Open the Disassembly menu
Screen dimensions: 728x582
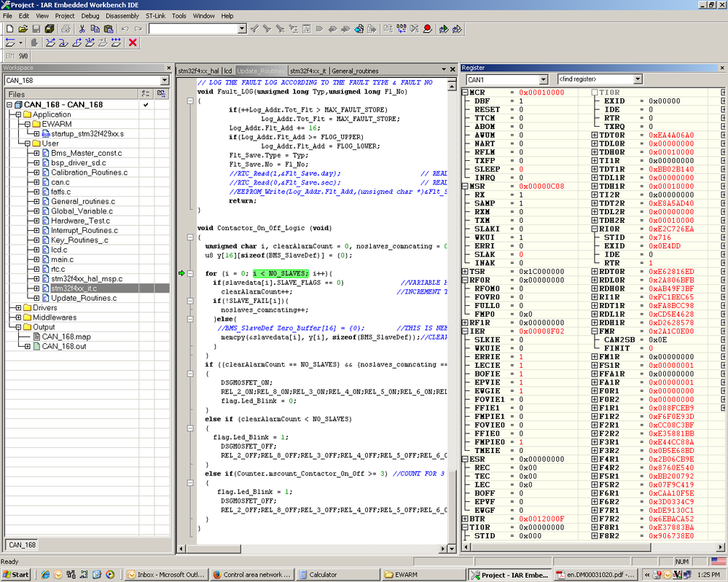[122, 16]
